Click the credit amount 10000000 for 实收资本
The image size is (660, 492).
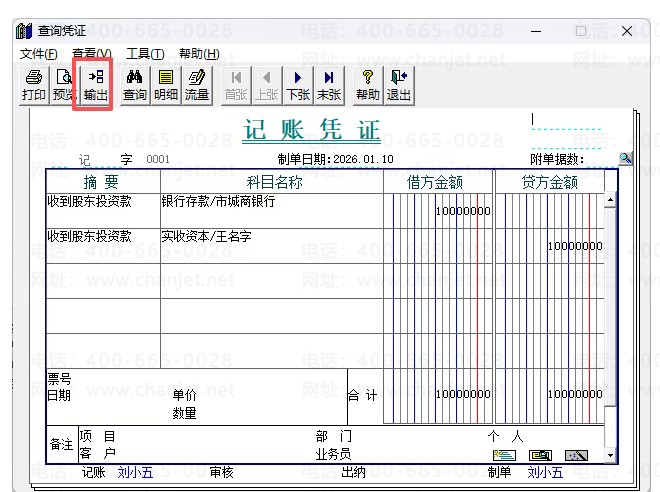pos(575,246)
